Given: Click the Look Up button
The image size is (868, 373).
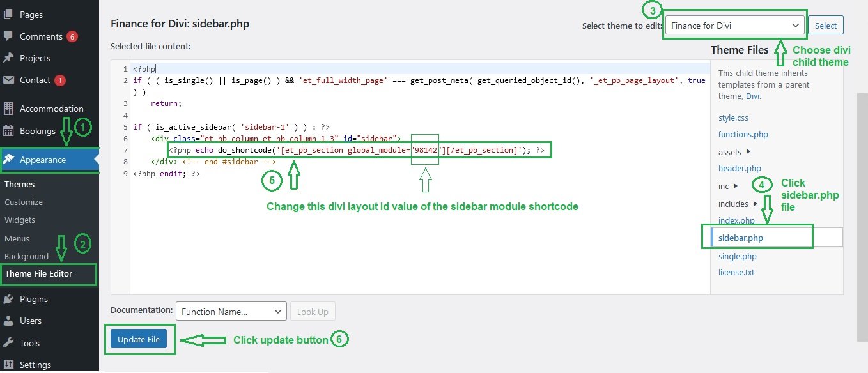Looking at the screenshot, I should [313, 312].
